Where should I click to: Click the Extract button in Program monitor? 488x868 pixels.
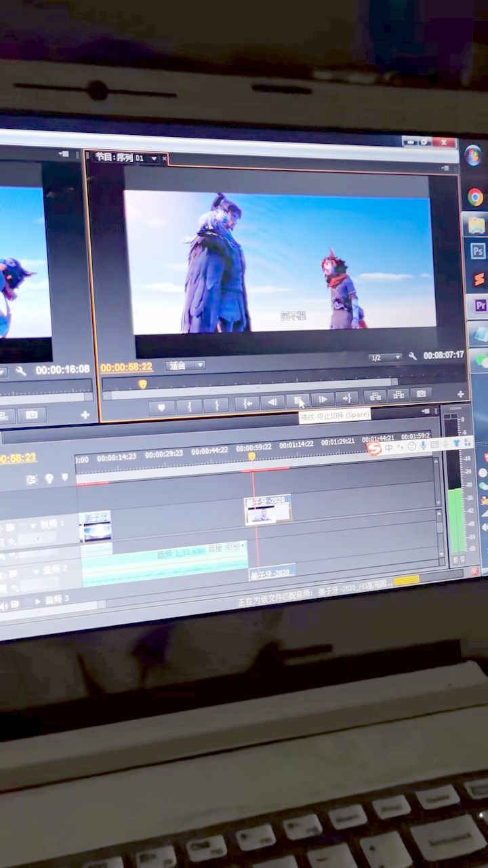point(397,395)
